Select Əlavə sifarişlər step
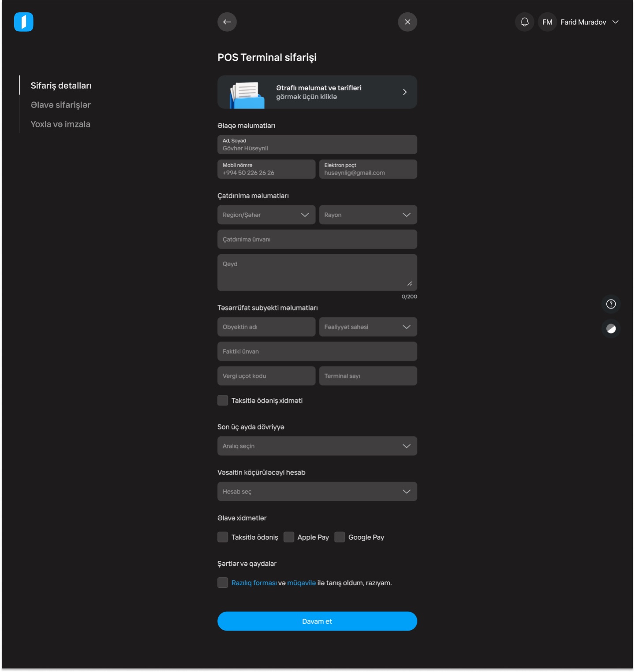 coord(60,105)
